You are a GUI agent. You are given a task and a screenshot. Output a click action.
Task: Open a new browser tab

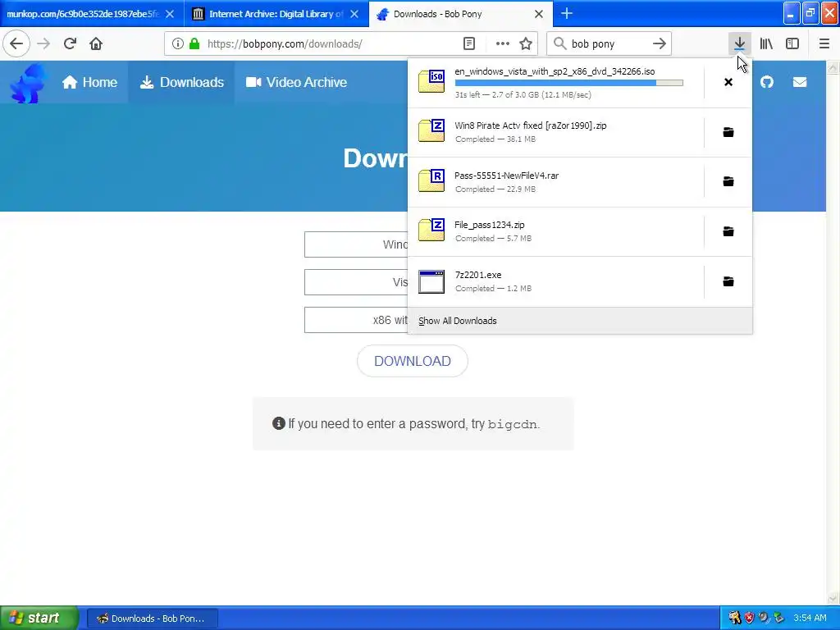566,13
